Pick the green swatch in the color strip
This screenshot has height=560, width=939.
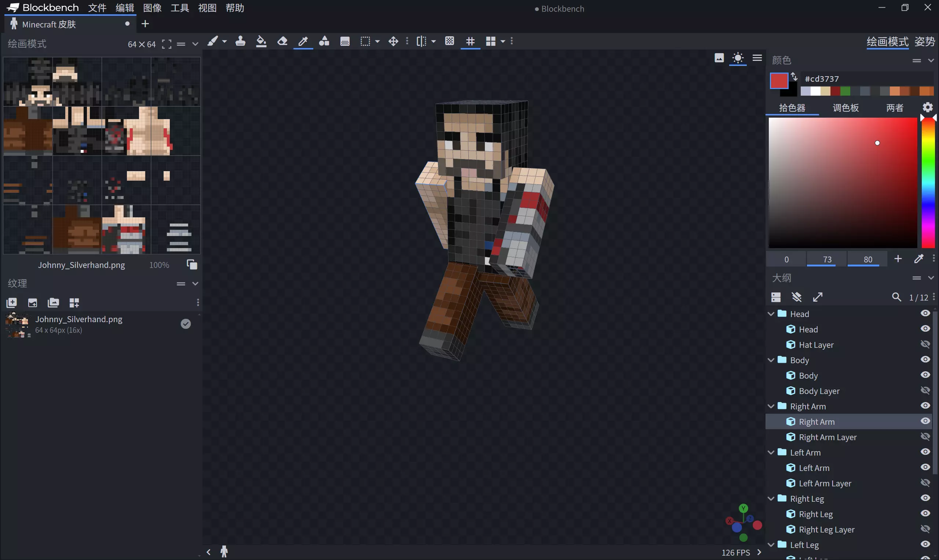845,91
